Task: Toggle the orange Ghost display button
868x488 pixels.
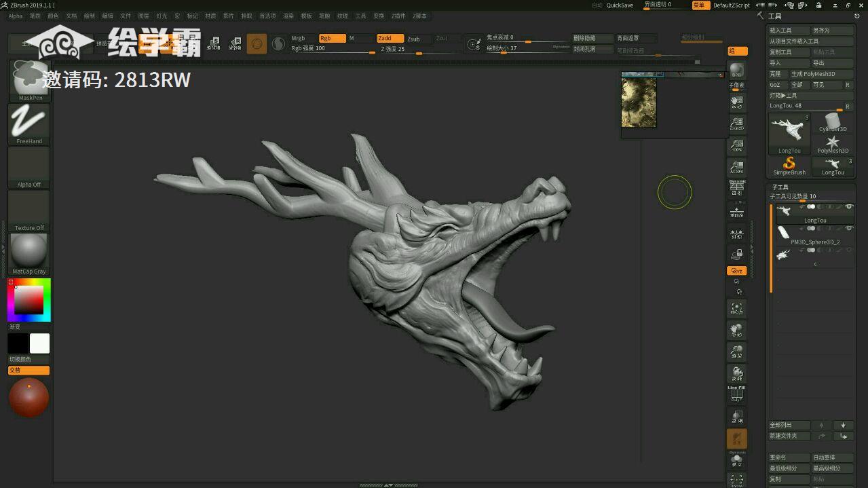Action: pos(737,439)
